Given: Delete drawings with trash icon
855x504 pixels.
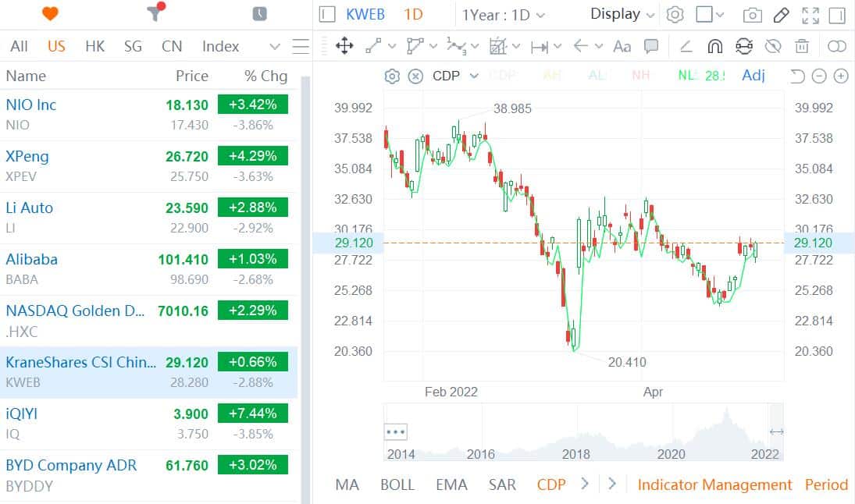Looking at the screenshot, I should (x=802, y=47).
